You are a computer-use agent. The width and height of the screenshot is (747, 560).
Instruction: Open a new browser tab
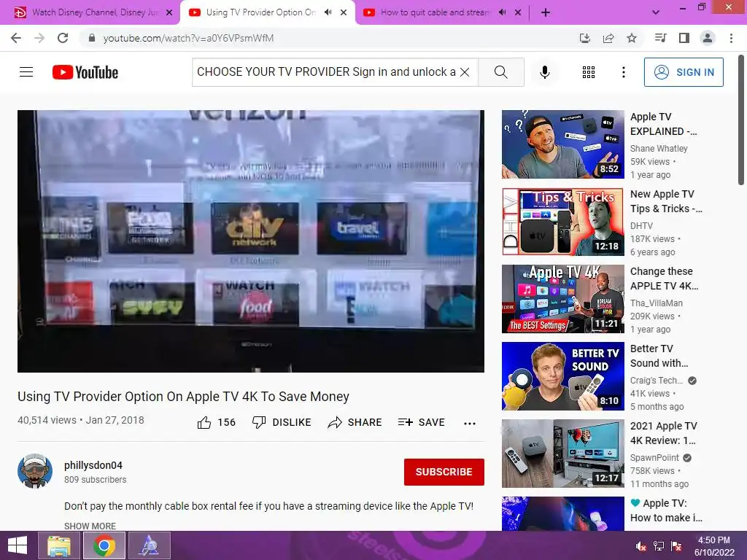(546, 12)
